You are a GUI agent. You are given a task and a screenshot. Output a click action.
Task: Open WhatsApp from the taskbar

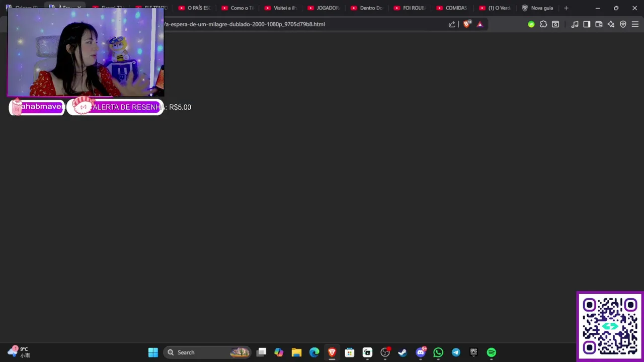(x=438, y=352)
